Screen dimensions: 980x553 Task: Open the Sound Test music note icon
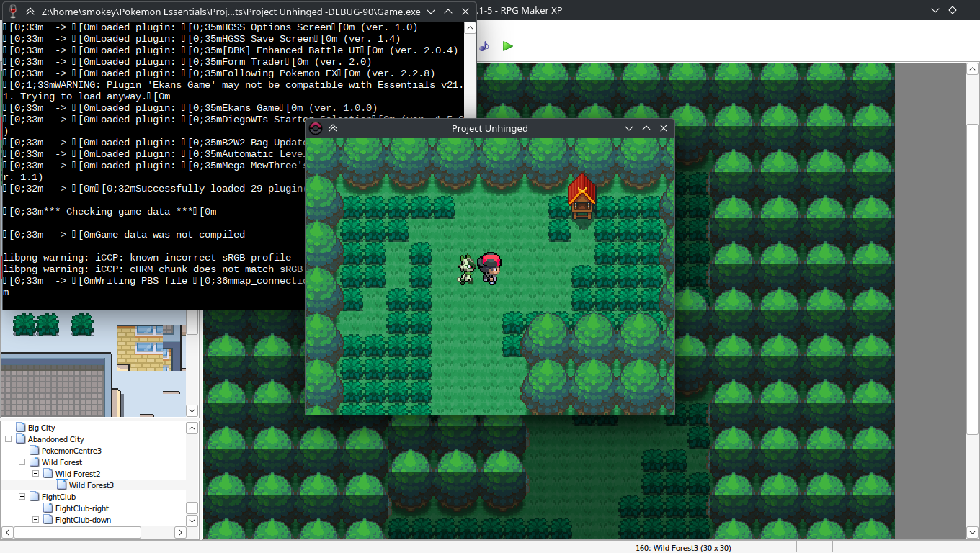pyautogui.click(x=485, y=46)
